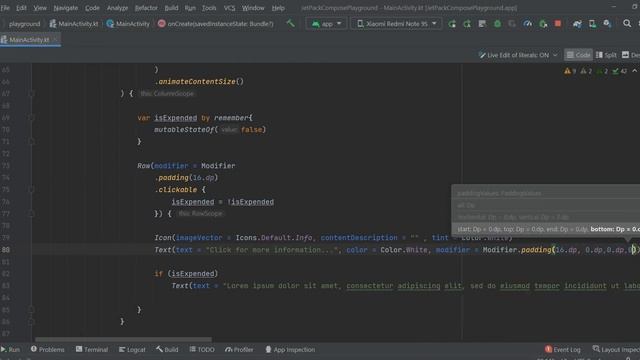Image resolution: width=640 pixels, height=360 pixels.
Task: Open the App Inspection tool window
Action: [x=290, y=349]
